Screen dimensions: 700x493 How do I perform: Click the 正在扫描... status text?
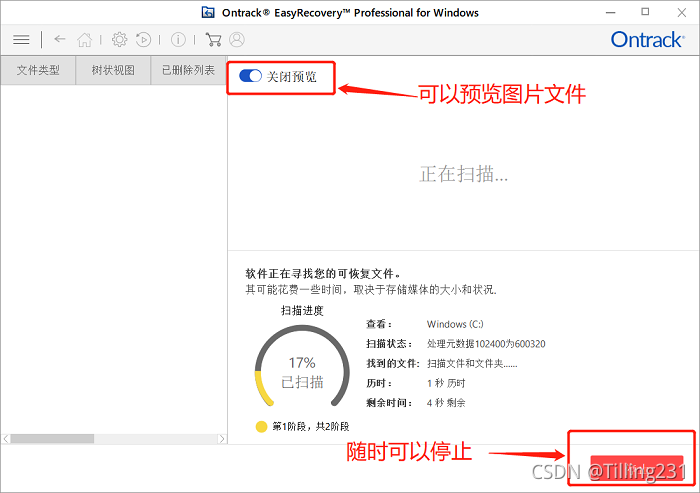pos(463,174)
